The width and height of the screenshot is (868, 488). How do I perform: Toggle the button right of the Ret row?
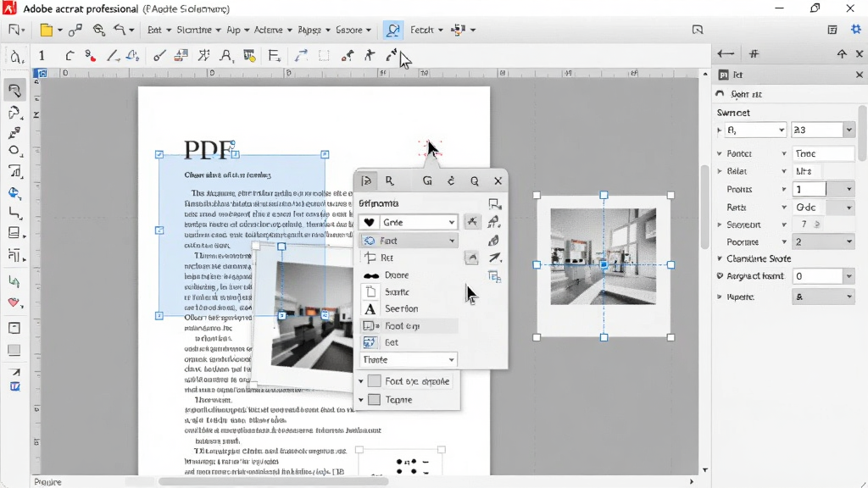[x=471, y=258]
